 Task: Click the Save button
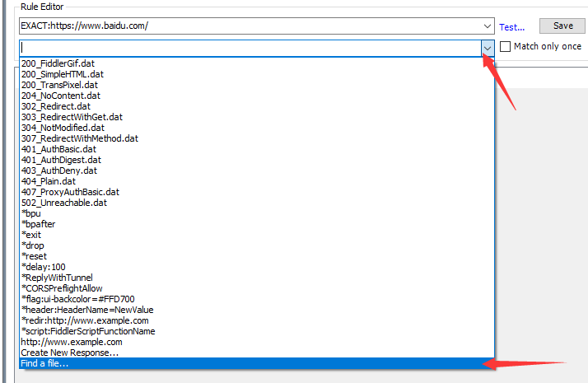tap(562, 26)
